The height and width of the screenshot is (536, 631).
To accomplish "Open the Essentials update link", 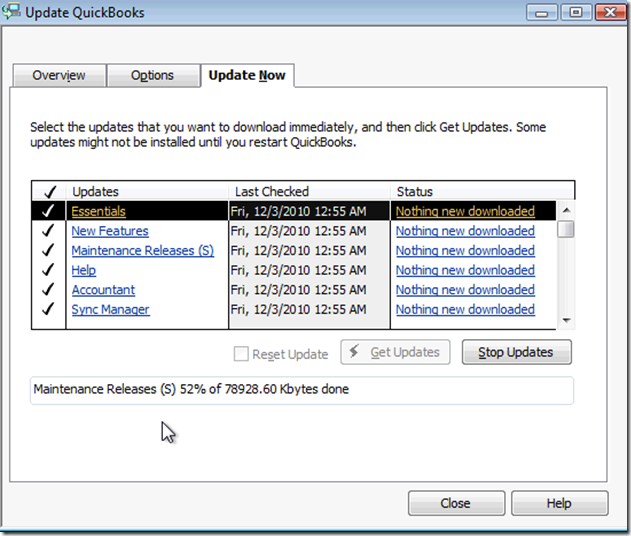I will point(99,211).
